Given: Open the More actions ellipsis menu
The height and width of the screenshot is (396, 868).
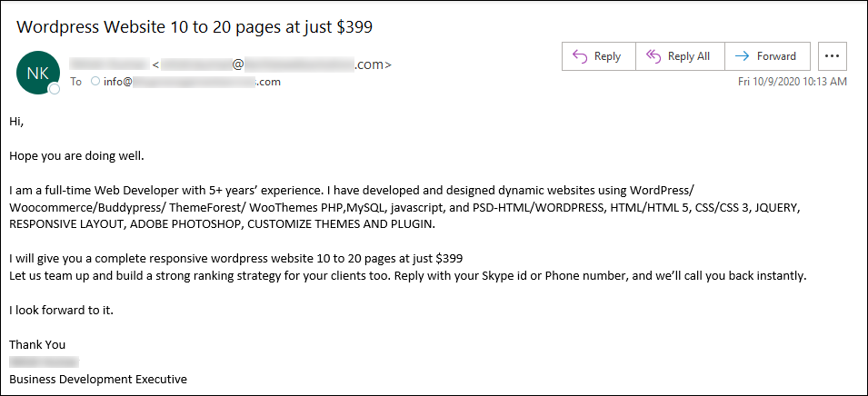Looking at the screenshot, I should pyautogui.click(x=833, y=56).
